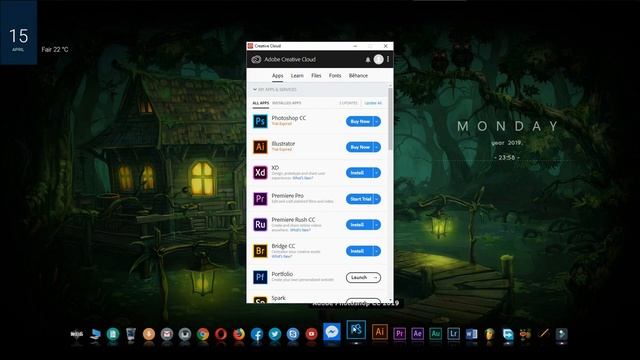Launch Firefox from the dock
Viewport: 640px width, 360px height.
[x=239, y=334]
